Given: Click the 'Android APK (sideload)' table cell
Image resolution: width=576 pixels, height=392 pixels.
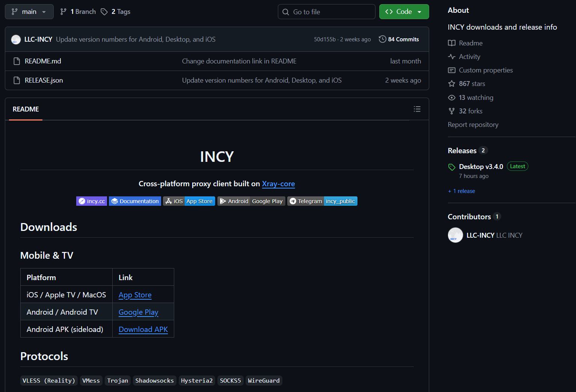Looking at the screenshot, I should click(66, 329).
